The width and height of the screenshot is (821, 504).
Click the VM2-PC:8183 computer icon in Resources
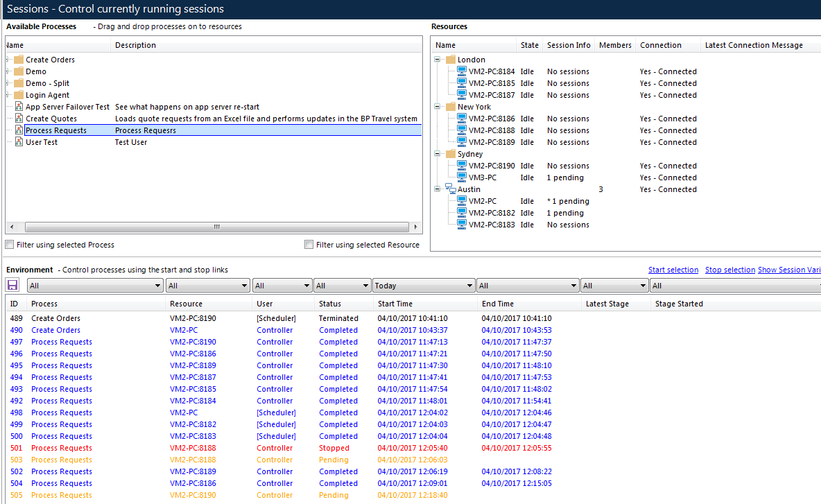462,224
